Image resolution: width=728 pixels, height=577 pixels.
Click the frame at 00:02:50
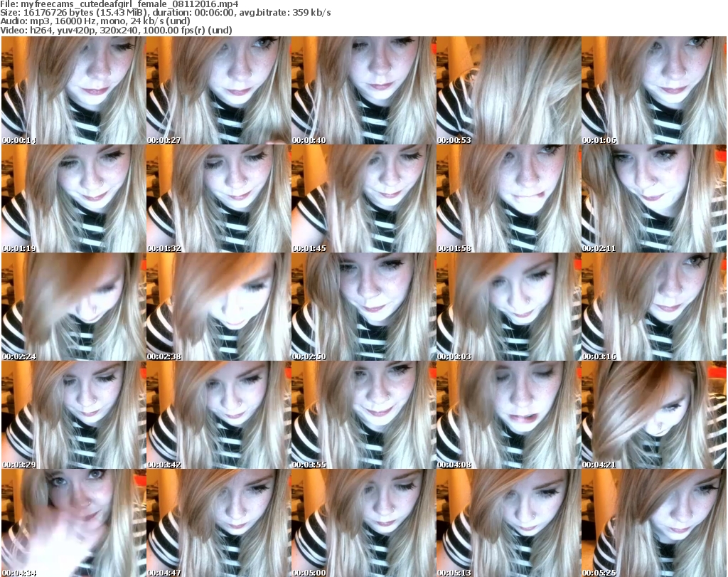(x=363, y=307)
